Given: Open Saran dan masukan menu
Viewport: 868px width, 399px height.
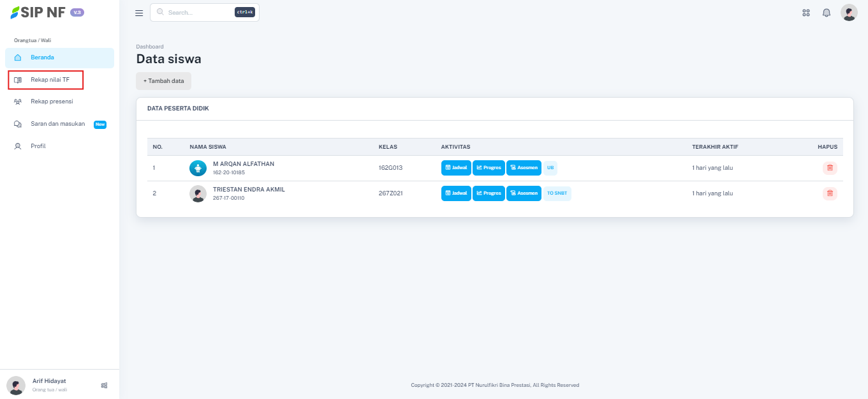Looking at the screenshot, I should tap(57, 124).
